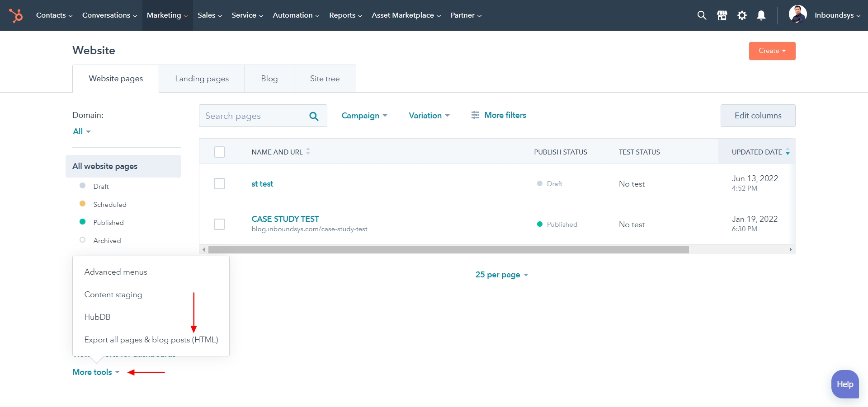Click the search icon in the Search pages box
868x407 pixels.
314,116
